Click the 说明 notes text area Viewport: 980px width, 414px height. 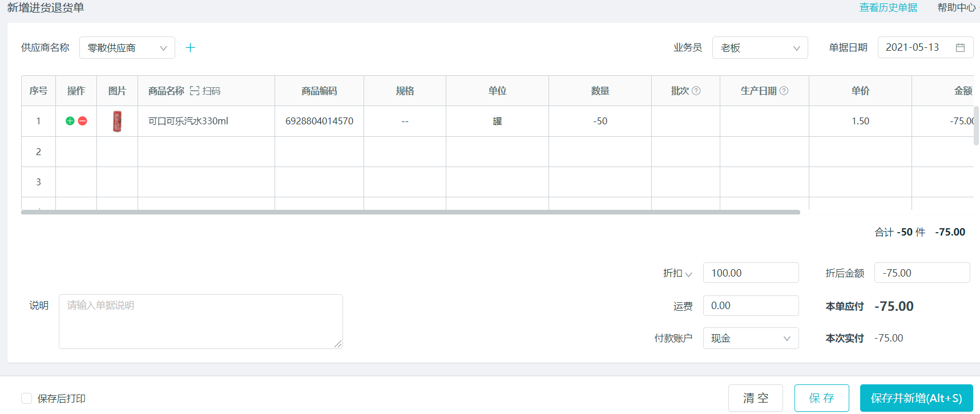pos(200,322)
